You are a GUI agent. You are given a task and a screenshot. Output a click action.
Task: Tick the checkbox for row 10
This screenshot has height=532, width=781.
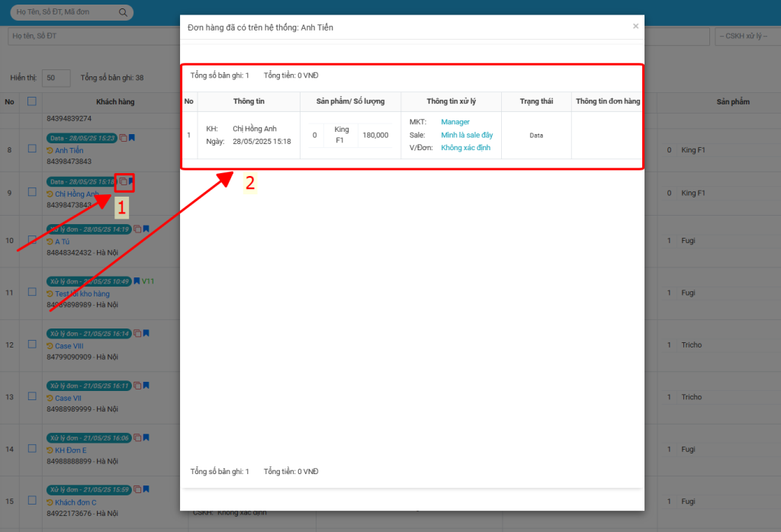32,240
